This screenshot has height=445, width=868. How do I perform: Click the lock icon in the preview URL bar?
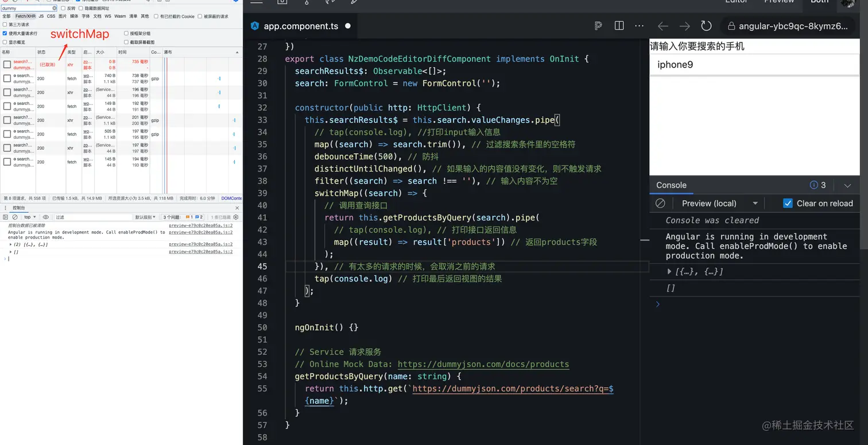point(731,26)
